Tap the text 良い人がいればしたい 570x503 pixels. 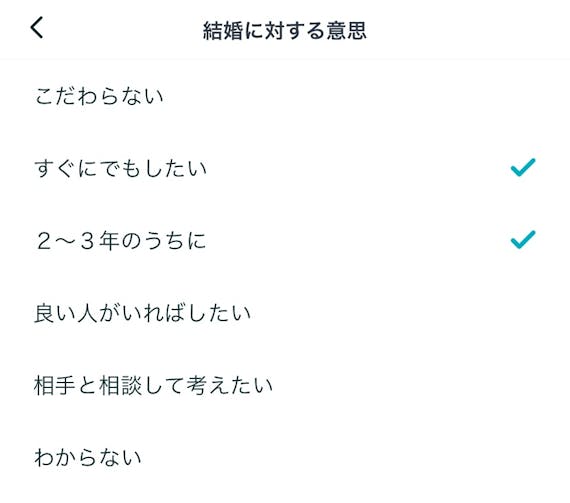click(x=142, y=313)
